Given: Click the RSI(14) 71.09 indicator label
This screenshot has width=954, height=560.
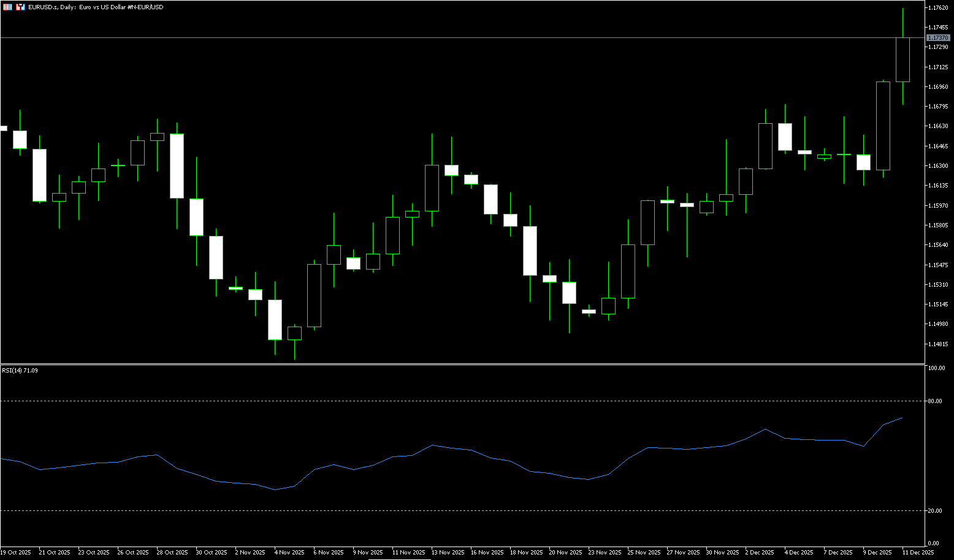Looking at the screenshot, I should coord(20,371).
